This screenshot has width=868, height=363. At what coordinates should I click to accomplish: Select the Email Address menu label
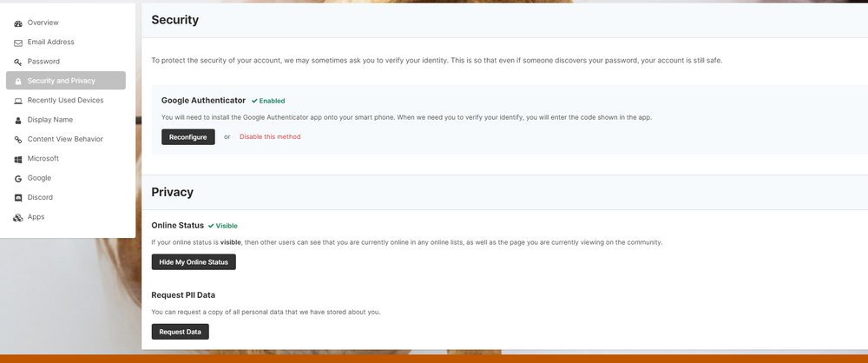[x=50, y=42]
